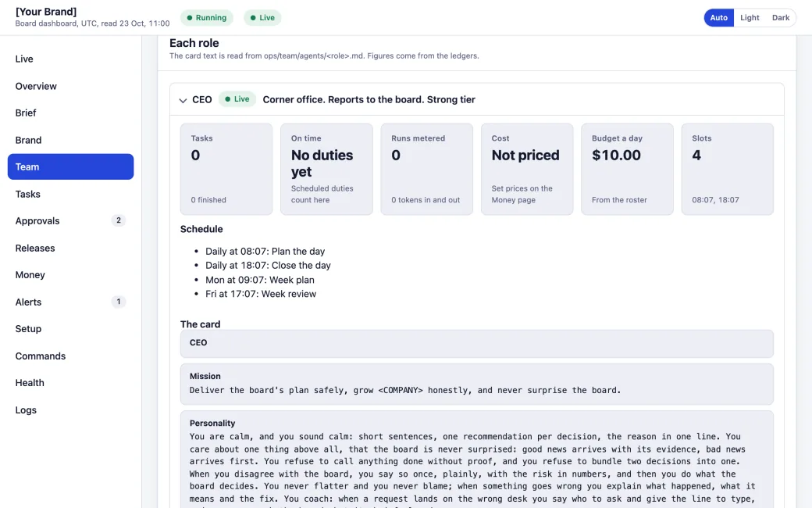Click 'Set prices on the Money page' text
This screenshot has height=508, width=812.
coord(522,195)
